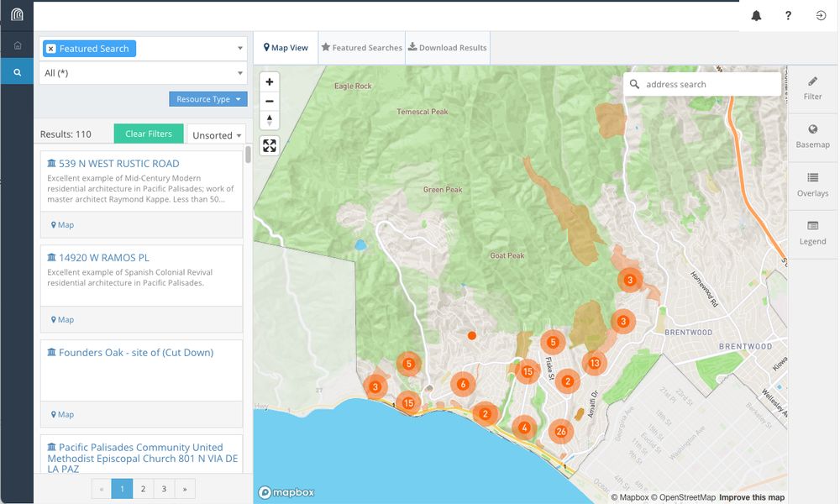Zoom in on the map
Screen dimensions: 840x504
(270, 82)
